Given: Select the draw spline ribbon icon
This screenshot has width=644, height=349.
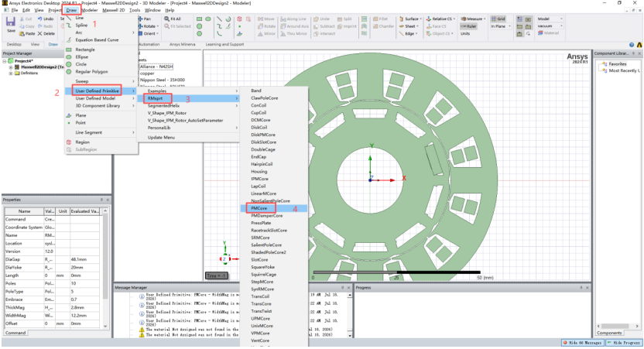Looking at the screenshot, I should point(219,26).
